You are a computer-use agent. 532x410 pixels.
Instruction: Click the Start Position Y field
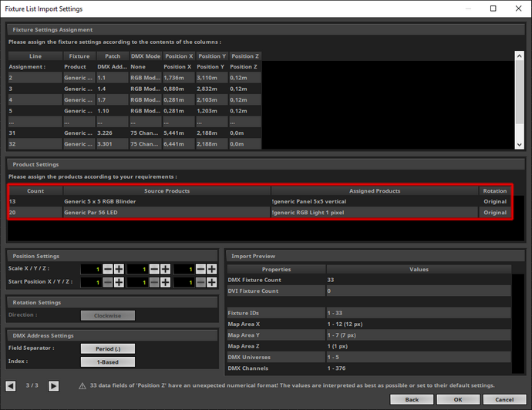tap(137, 282)
